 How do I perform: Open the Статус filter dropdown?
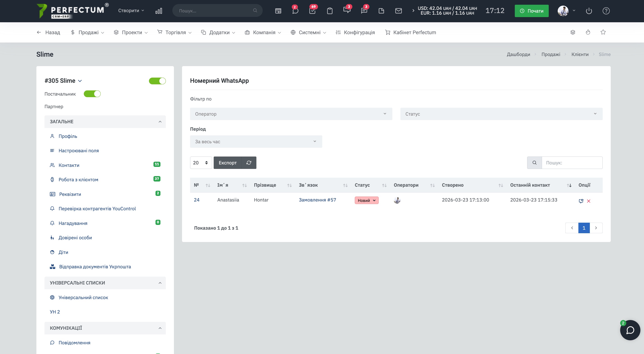[x=501, y=114]
